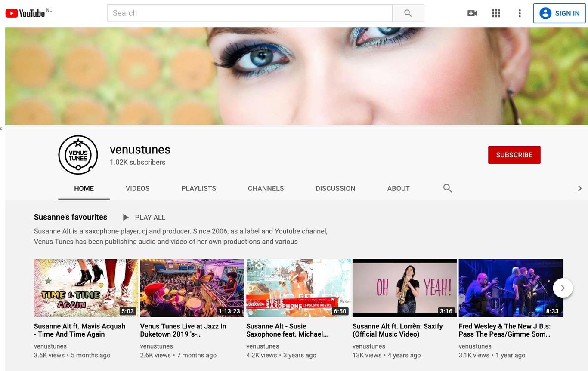Screen dimensions: 588x371
Task: Switch to the CHANNELS tab
Action: (x=266, y=188)
